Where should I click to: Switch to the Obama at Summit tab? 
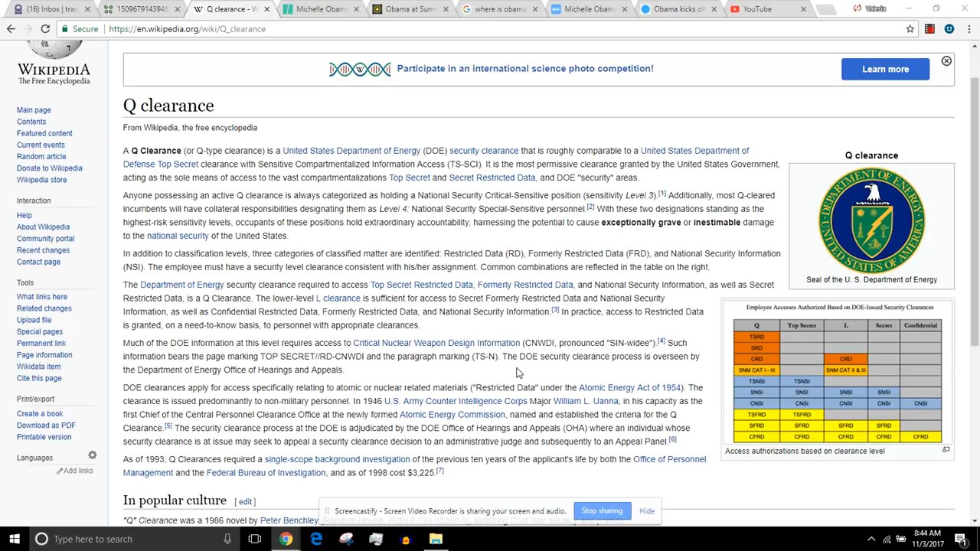click(410, 9)
